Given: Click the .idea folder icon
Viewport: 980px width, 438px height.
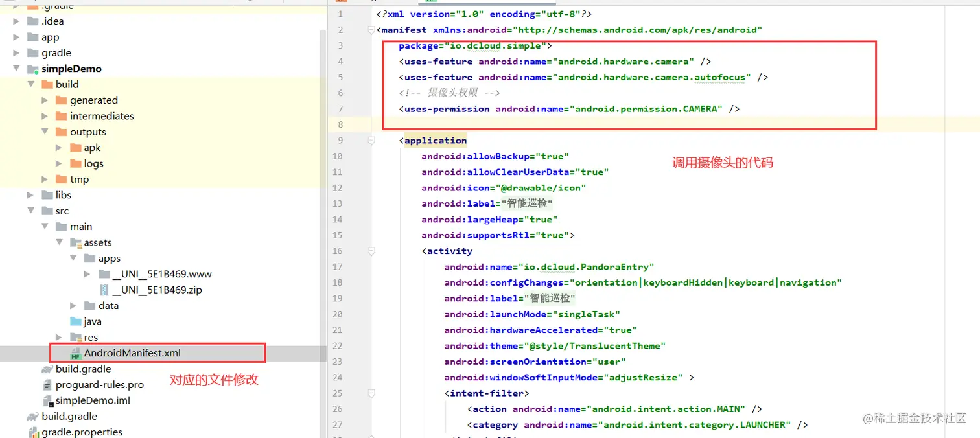Looking at the screenshot, I should coord(33,21).
